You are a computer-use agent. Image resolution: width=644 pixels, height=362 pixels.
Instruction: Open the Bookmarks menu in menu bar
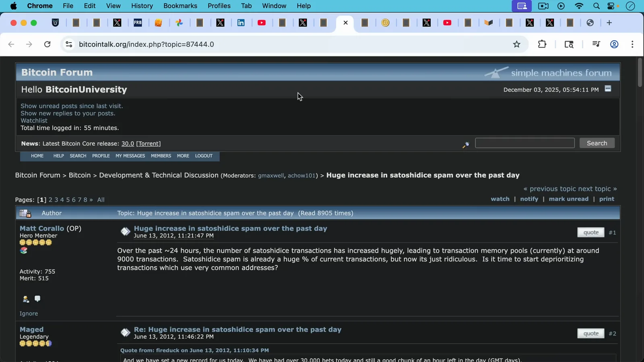(x=180, y=6)
